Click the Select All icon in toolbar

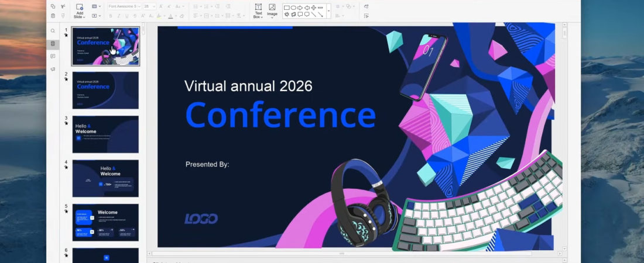click(366, 16)
